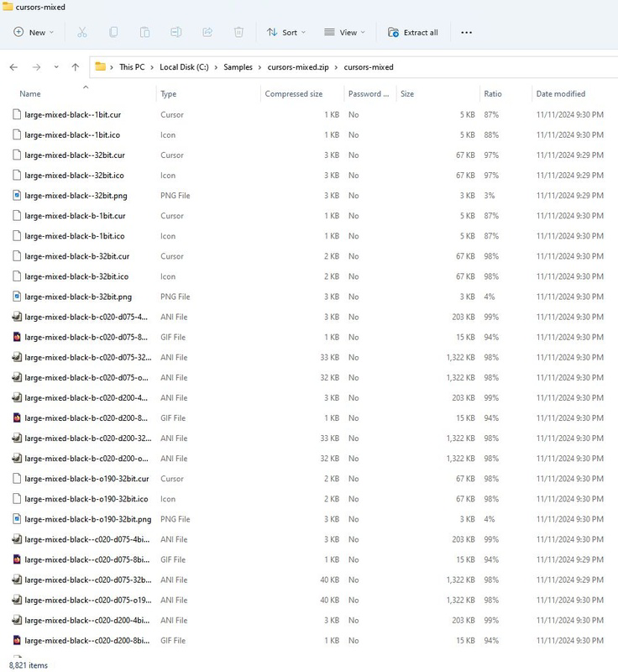Sort by the Type column header

(168, 94)
